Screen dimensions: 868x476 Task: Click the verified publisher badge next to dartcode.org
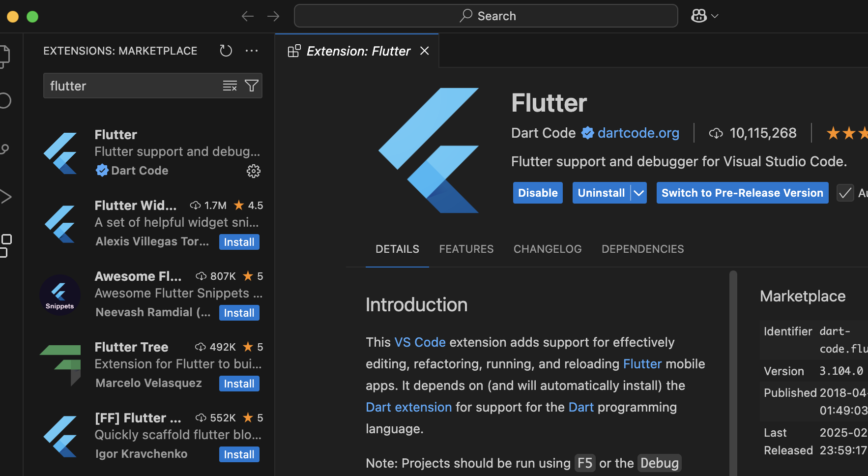[x=587, y=133]
